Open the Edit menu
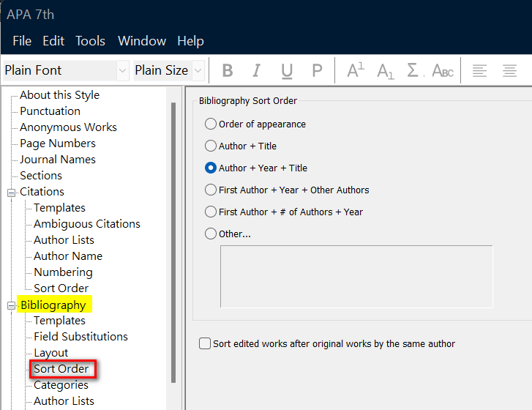532x410 pixels. (x=53, y=41)
